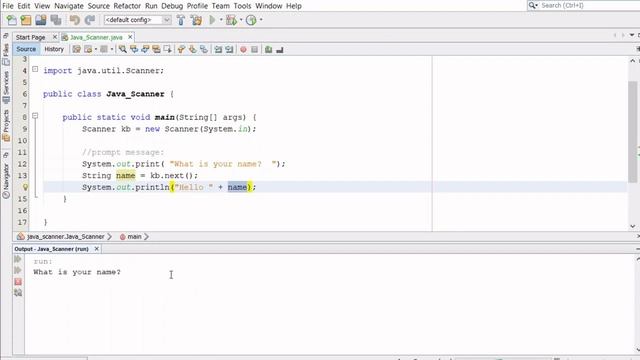Viewport: 640px width, 360px height.
Task: Click the Undo arrow icon
Action: coord(74,20)
